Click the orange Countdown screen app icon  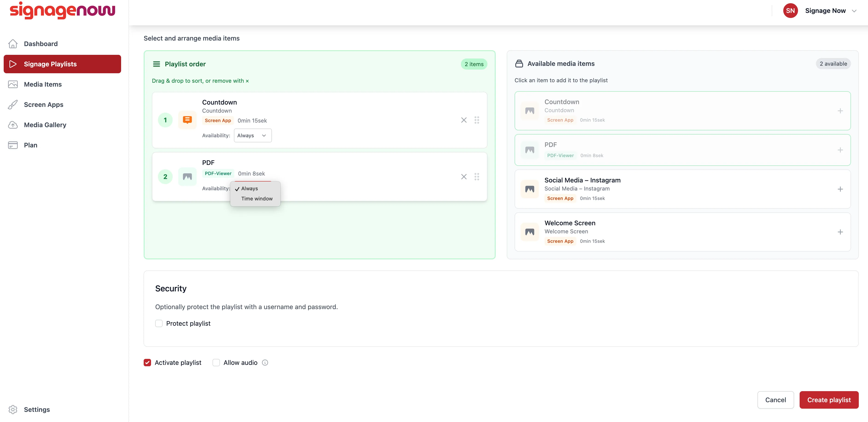(187, 120)
